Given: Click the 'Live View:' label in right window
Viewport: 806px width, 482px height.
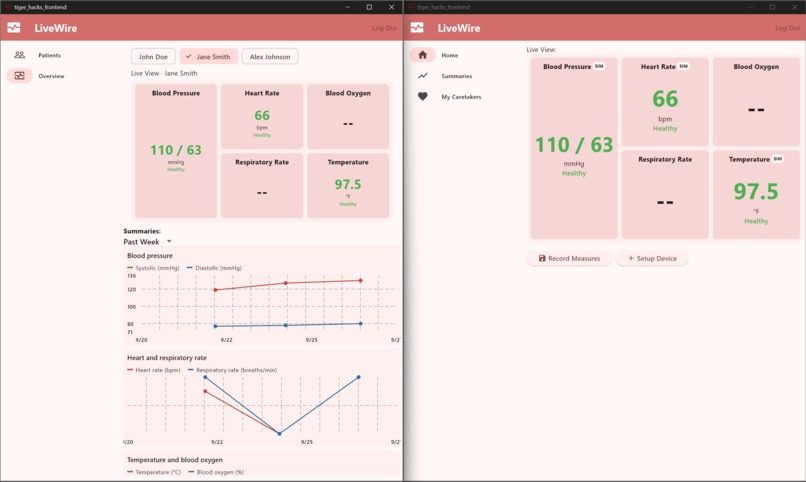Looking at the screenshot, I should (x=541, y=50).
